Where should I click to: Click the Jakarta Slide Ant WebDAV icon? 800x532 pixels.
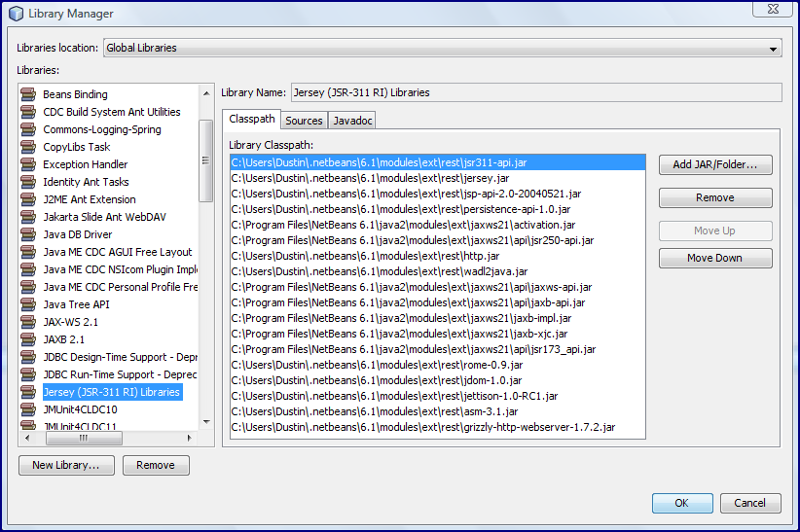28,217
